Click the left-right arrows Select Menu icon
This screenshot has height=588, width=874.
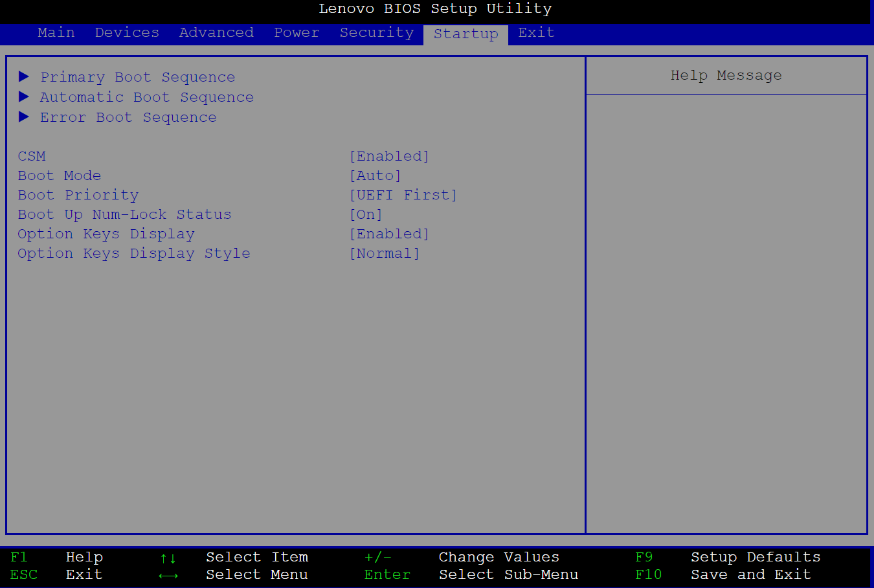(168, 575)
